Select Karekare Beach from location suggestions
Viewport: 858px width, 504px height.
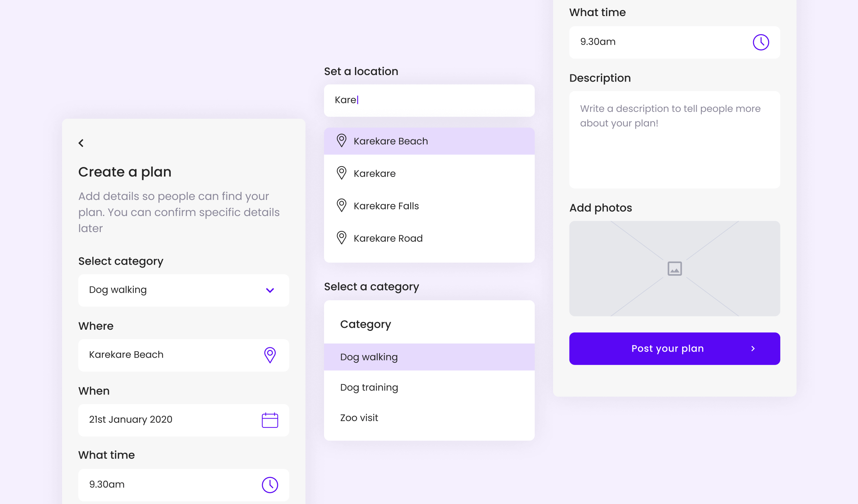(429, 141)
